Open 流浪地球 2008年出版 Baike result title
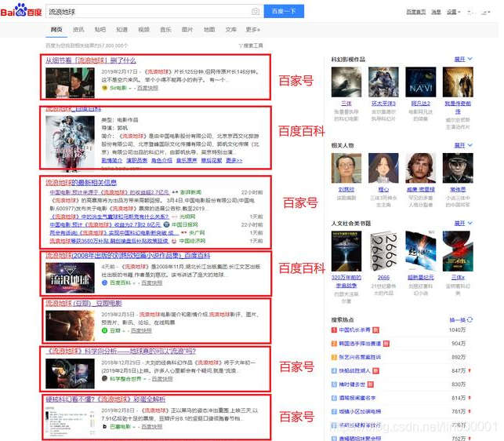Screen dimensions: 504x441 point(128,256)
